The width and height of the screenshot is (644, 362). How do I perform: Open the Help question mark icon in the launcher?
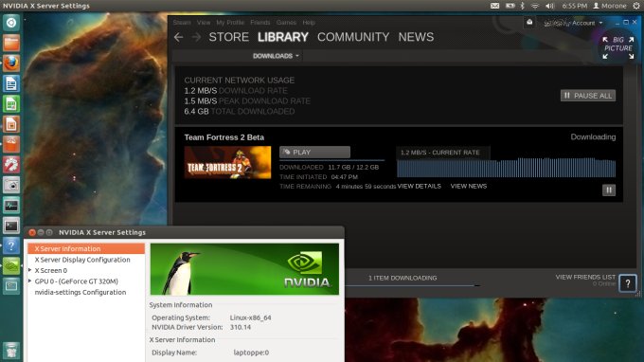click(x=11, y=245)
